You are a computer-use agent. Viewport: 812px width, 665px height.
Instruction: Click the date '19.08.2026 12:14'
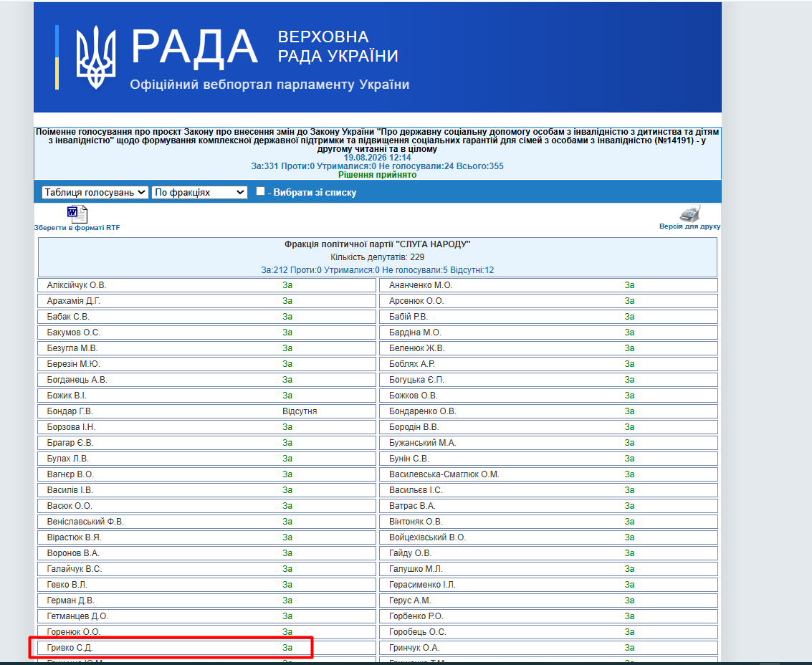[x=378, y=158]
